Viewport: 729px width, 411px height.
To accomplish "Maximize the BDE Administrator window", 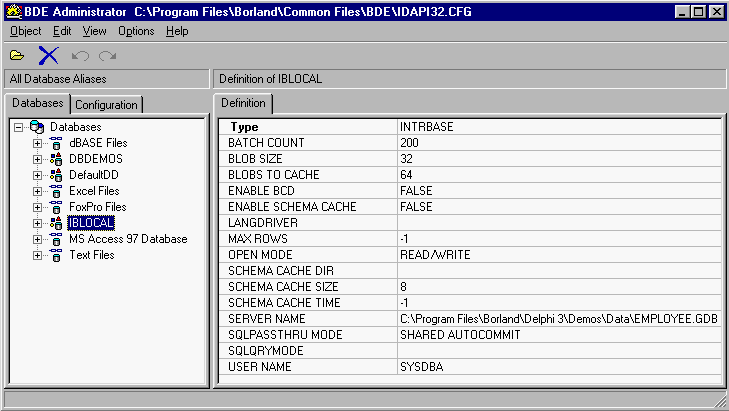I will click(x=698, y=12).
